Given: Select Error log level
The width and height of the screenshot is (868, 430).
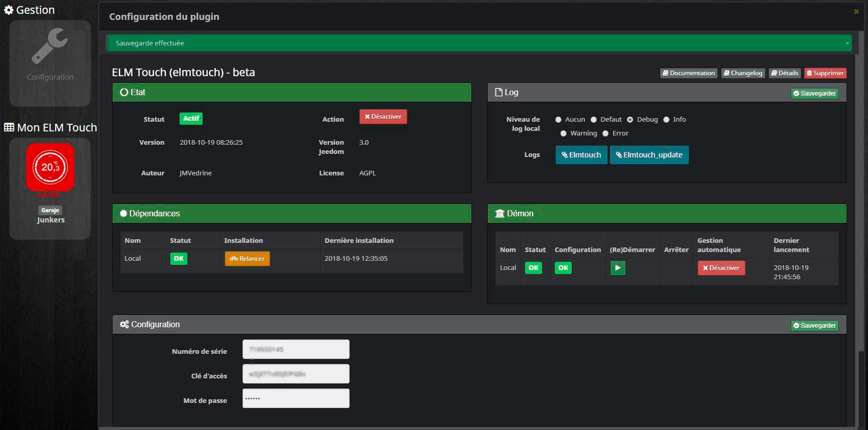Looking at the screenshot, I should pyautogui.click(x=605, y=133).
